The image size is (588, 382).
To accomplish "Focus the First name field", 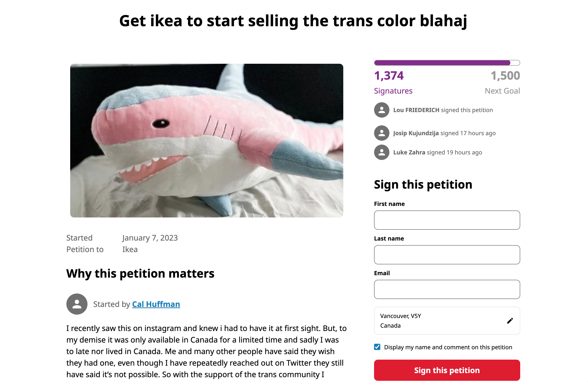I will pyautogui.click(x=447, y=220).
